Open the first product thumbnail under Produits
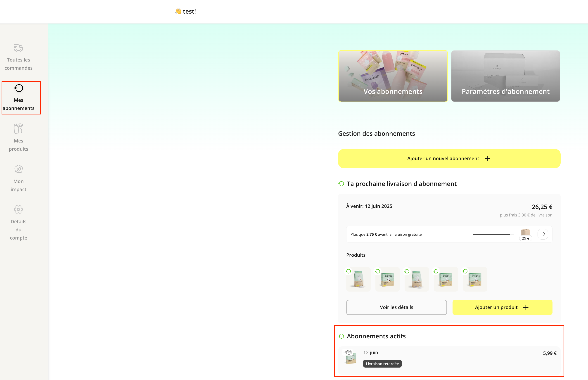Image resolution: width=588 pixels, height=380 pixels. click(358, 279)
